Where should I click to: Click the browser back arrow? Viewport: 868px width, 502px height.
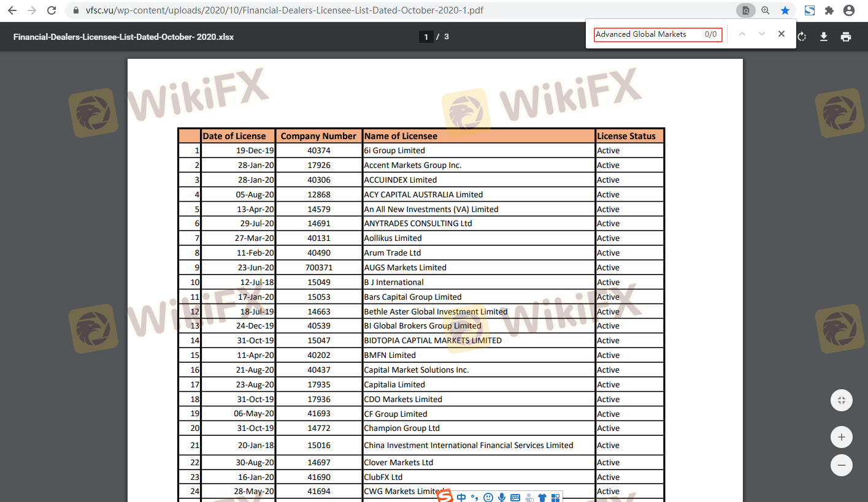click(x=12, y=10)
